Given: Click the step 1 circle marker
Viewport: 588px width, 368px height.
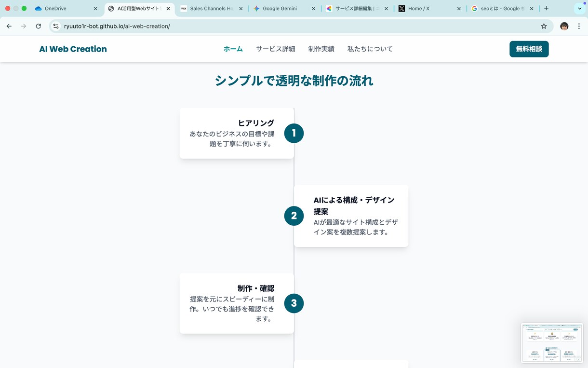Looking at the screenshot, I should tap(294, 133).
